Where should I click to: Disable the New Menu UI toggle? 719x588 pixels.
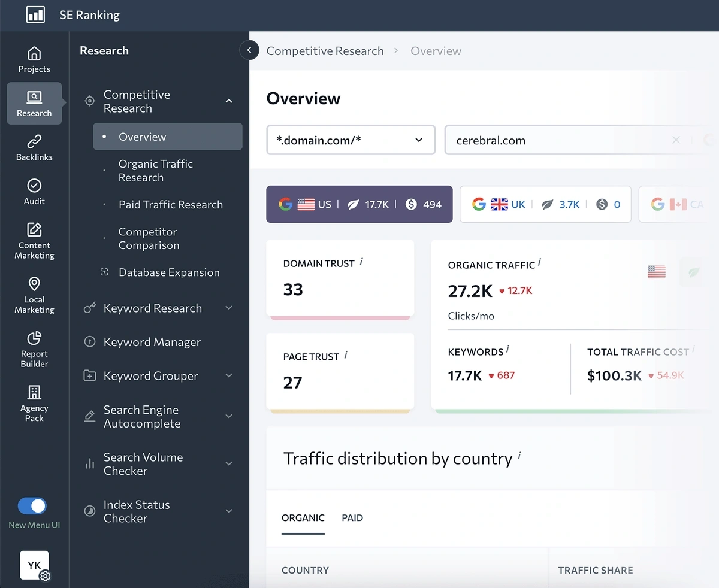[x=31, y=505]
